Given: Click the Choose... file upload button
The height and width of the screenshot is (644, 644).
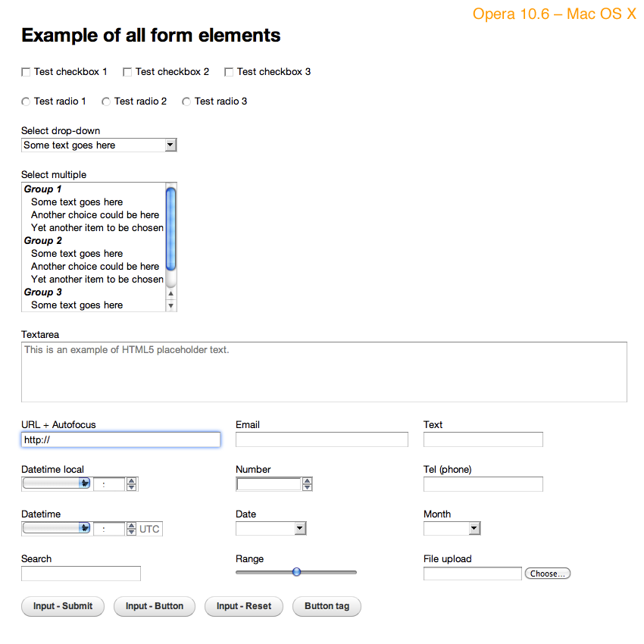Looking at the screenshot, I should pos(547,574).
